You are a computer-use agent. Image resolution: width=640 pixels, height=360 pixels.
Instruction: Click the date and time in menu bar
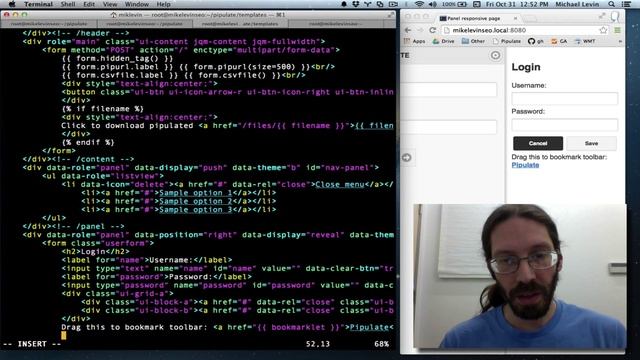pos(517,4)
